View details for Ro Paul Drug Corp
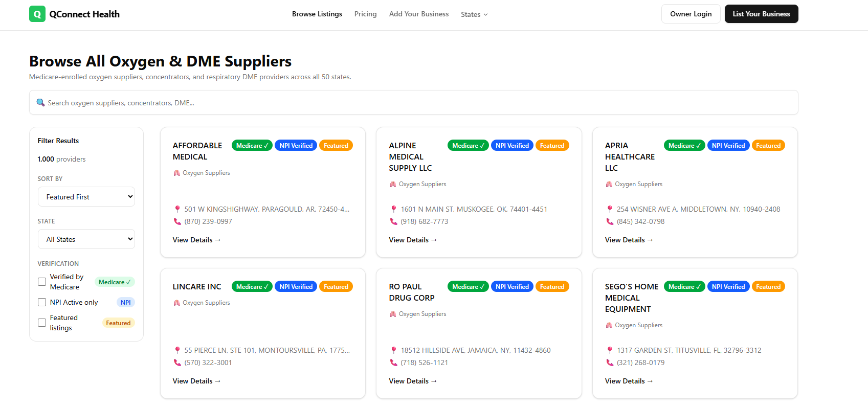This screenshot has width=868, height=408. pyautogui.click(x=413, y=381)
